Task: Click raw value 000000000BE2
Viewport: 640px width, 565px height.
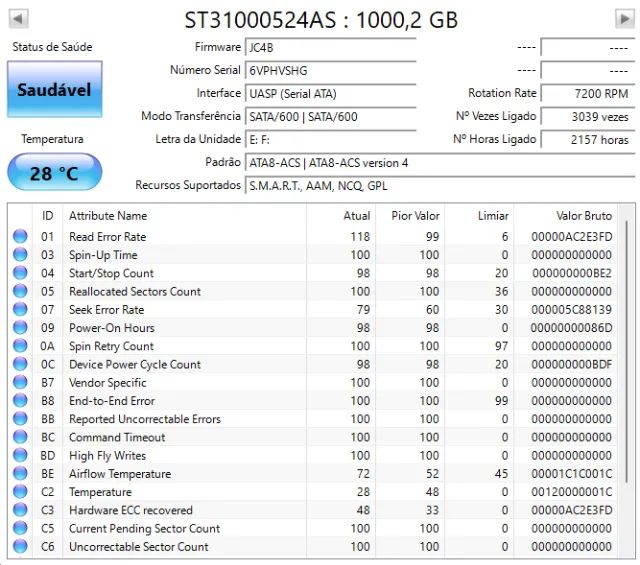Action: pos(572,273)
